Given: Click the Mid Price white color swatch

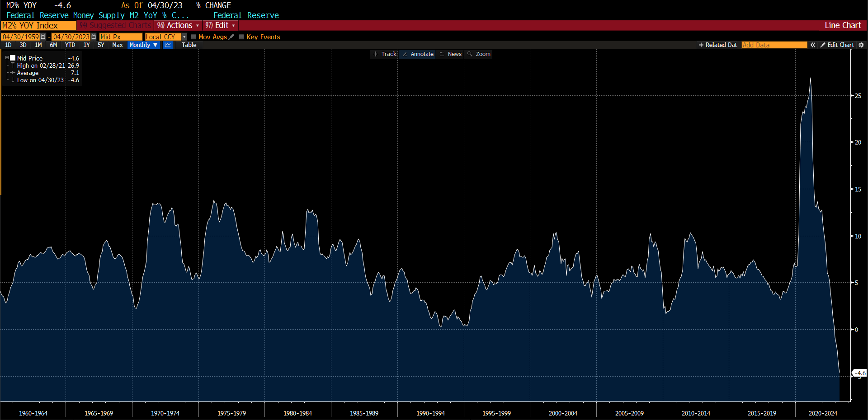Looking at the screenshot, I should pyautogui.click(x=13, y=58).
